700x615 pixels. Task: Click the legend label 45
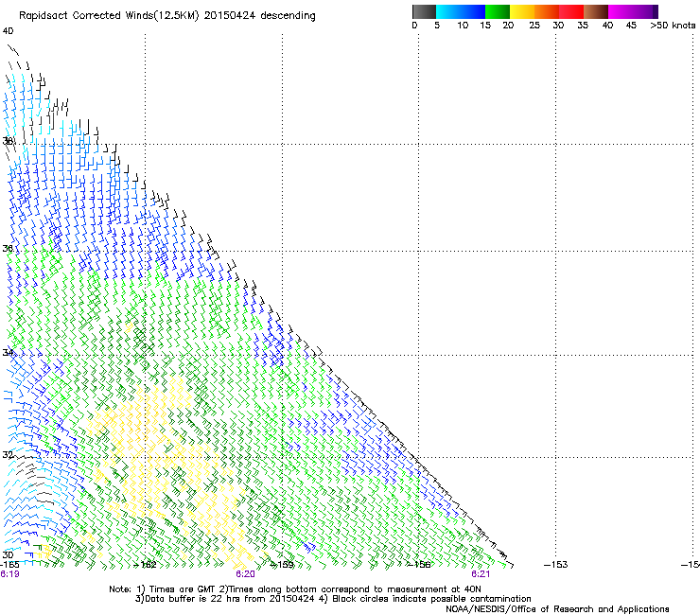coord(631,26)
